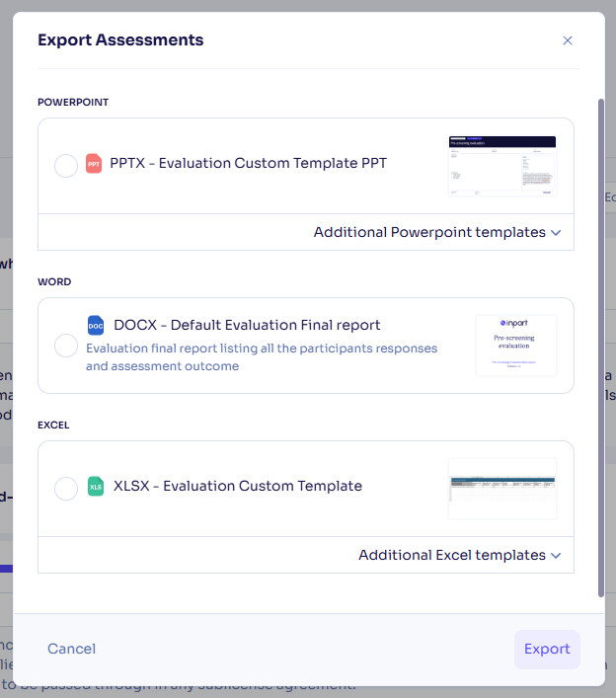Screen dimensions: 616x698
Task: Open the Word report preview thumbnail
Action: point(516,346)
